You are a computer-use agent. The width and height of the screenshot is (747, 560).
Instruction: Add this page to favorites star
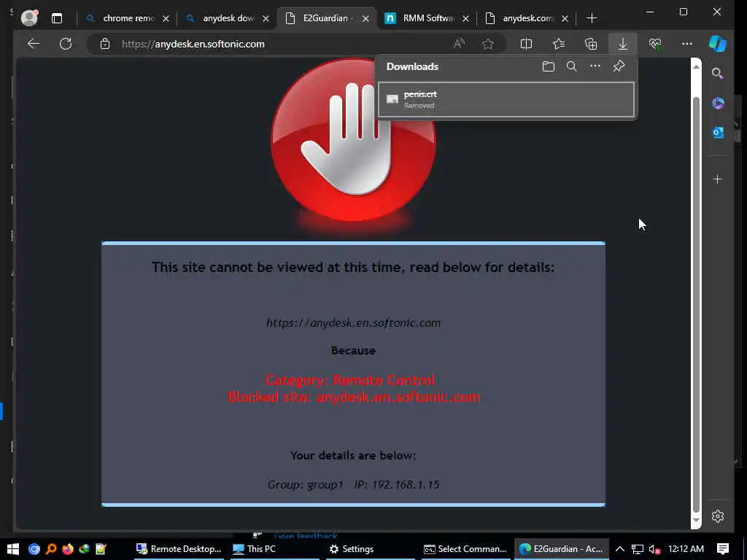coord(488,44)
